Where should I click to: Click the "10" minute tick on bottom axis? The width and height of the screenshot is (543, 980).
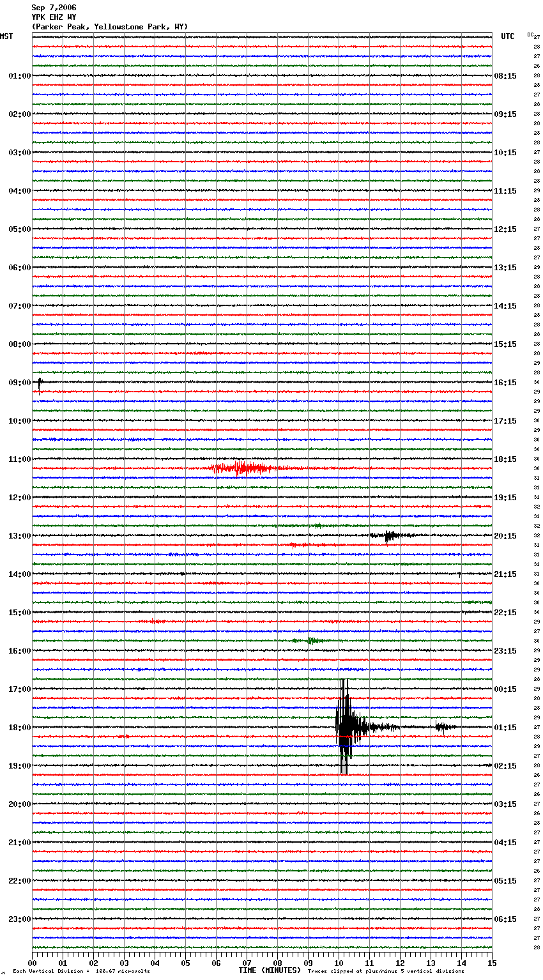(339, 963)
